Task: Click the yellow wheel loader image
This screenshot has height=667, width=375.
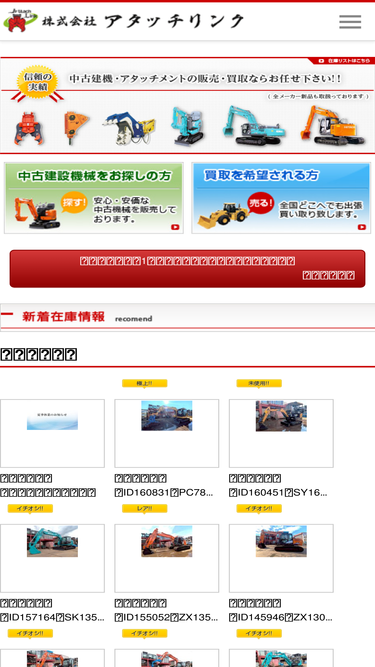Action: [223, 215]
